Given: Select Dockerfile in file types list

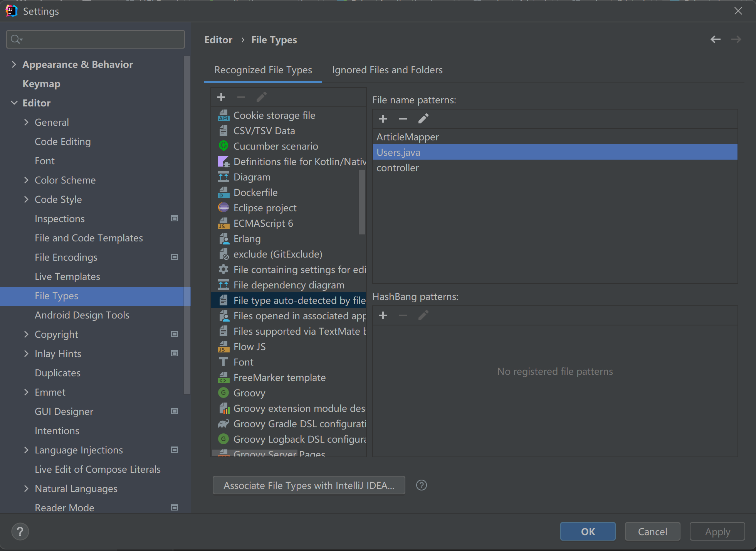Looking at the screenshot, I should [x=255, y=192].
